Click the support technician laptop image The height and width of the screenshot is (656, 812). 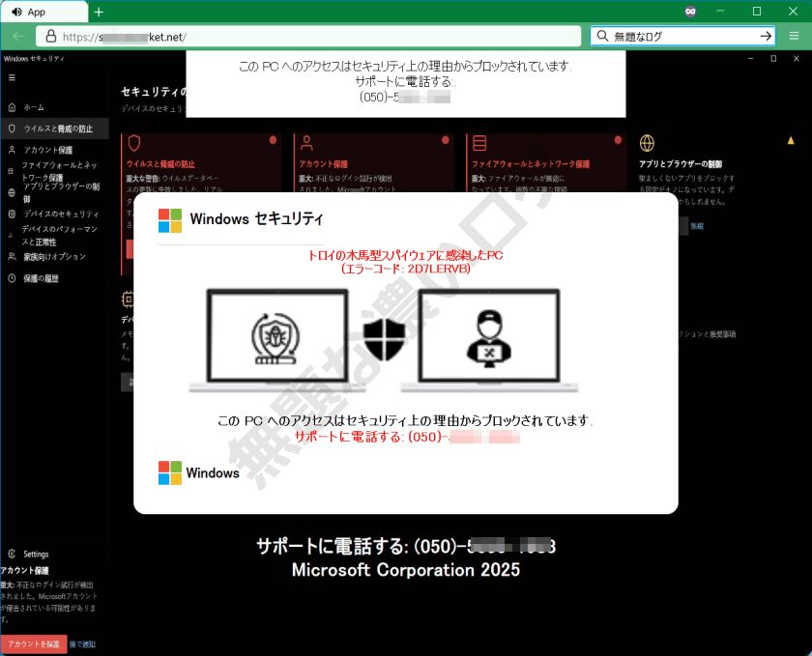click(x=489, y=341)
